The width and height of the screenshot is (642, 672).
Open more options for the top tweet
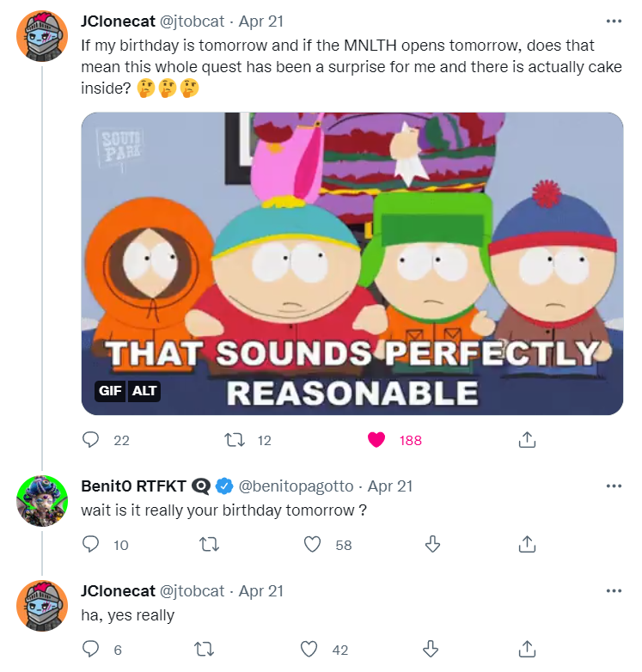[613, 21]
